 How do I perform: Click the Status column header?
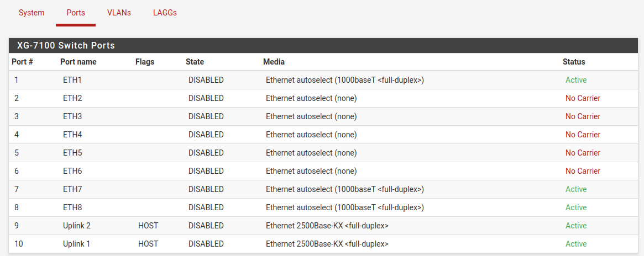[574, 62]
